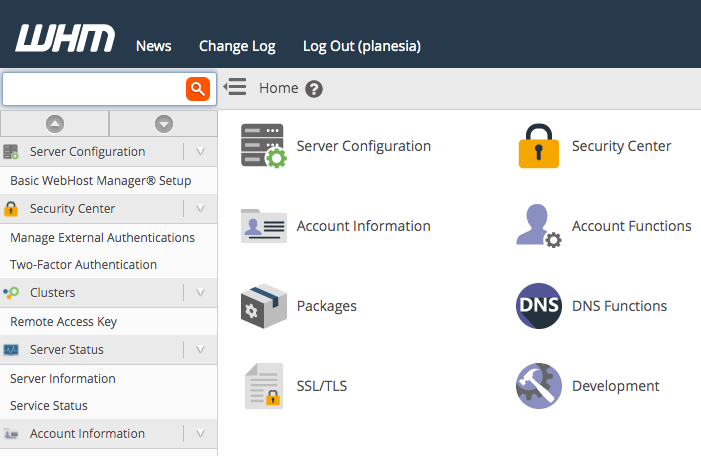Open the SSL/TLS document icon

click(x=264, y=386)
